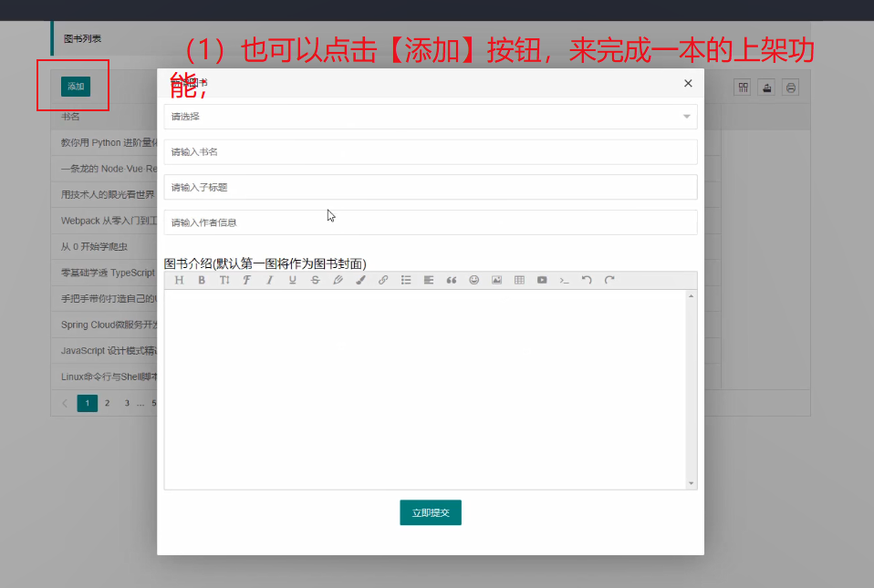Insert a video via video icon
874x588 pixels.
pos(542,280)
